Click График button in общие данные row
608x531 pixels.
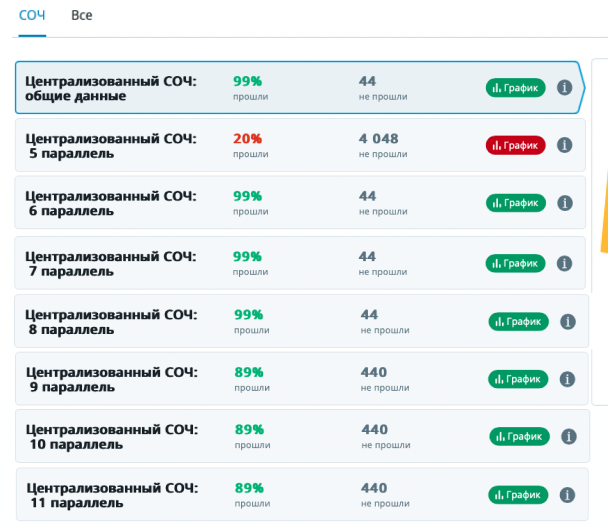(x=516, y=88)
